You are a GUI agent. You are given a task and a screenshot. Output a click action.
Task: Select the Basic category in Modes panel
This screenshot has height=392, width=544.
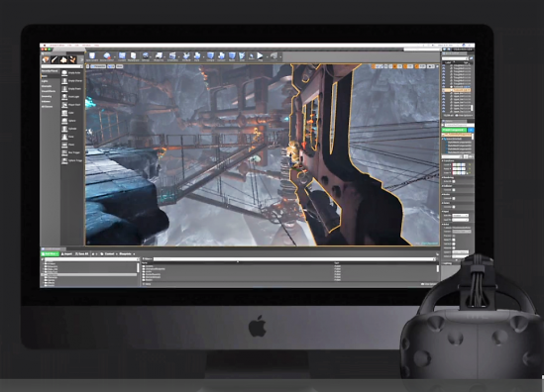pyautogui.click(x=45, y=76)
